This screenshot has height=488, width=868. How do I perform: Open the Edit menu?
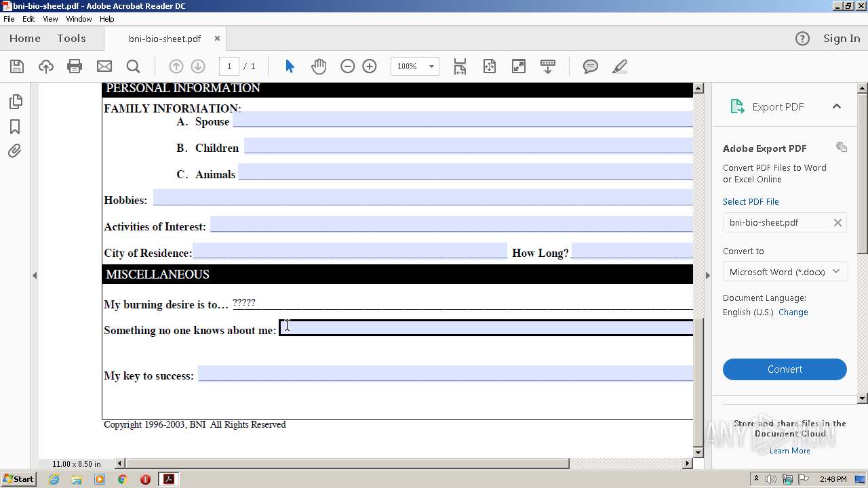[x=28, y=19]
